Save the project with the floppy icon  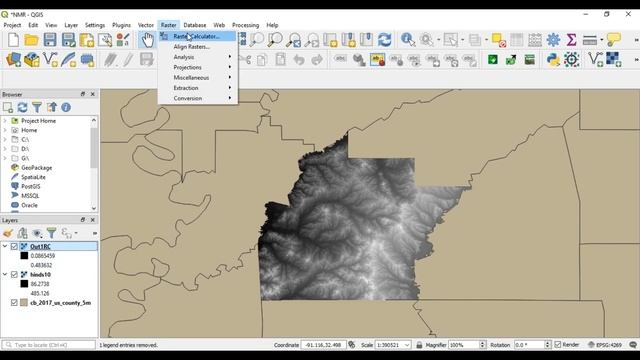point(50,40)
